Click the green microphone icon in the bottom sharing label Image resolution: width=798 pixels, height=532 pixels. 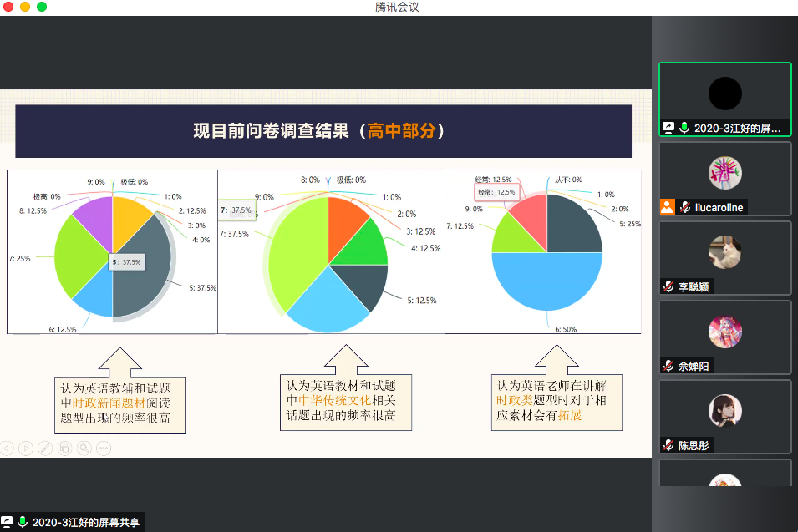[x=23, y=523]
